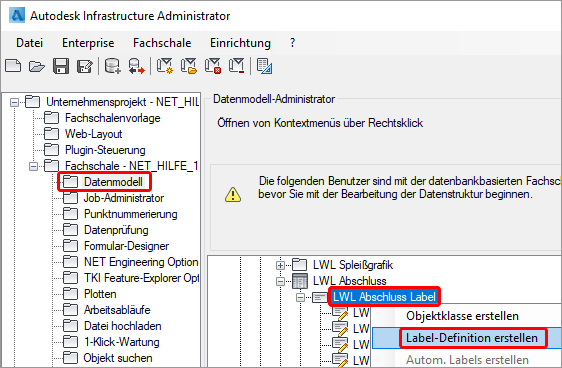The height and width of the screenshot is (368, 562).
Task: Expand the LWL Spleißgrafik node
Action: pos(280,266)
